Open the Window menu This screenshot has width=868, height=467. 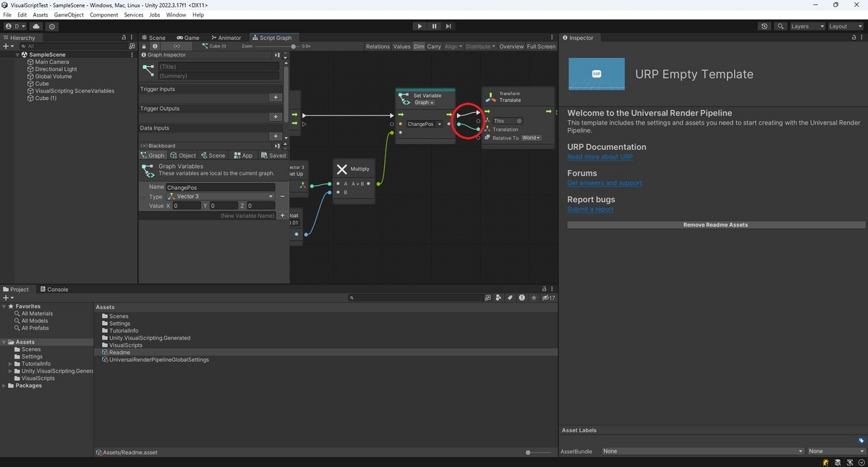tap(176, 14)
